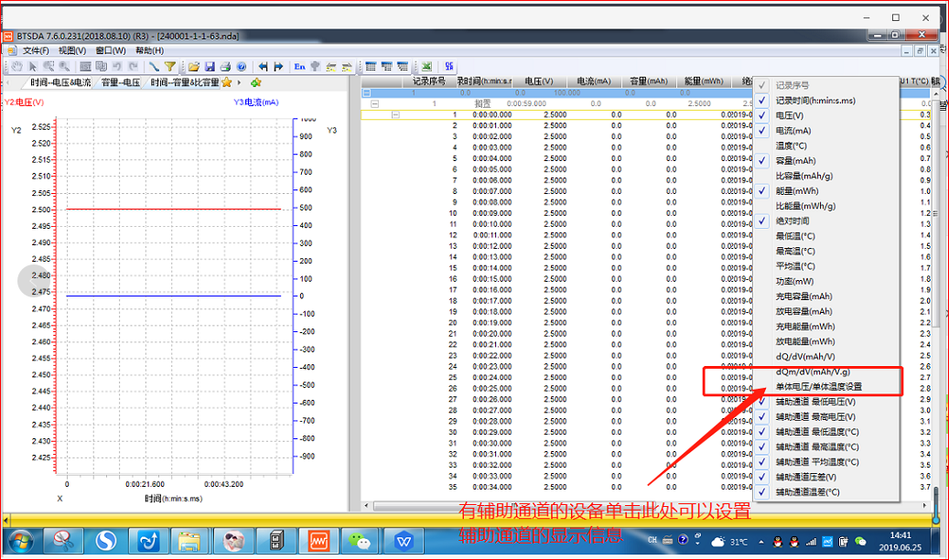949x560 pixels.
Task: Uncheck 辅助通道 最低电压(V) column
Action: (x=825, y=402)
